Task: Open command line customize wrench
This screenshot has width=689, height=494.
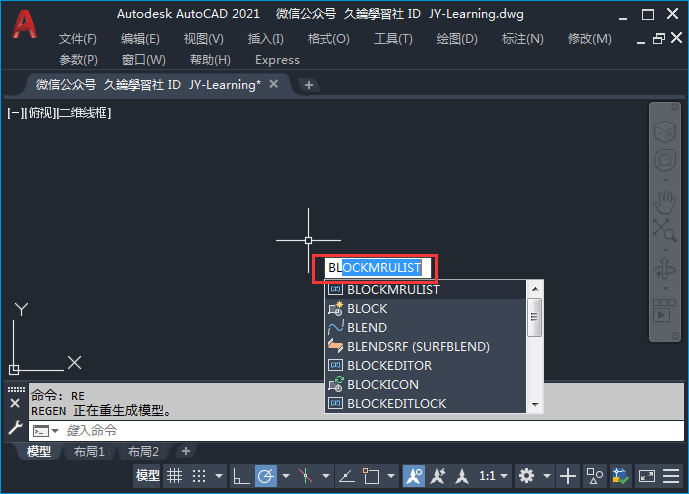Action: pyautogui.click(x=15, y=427)
